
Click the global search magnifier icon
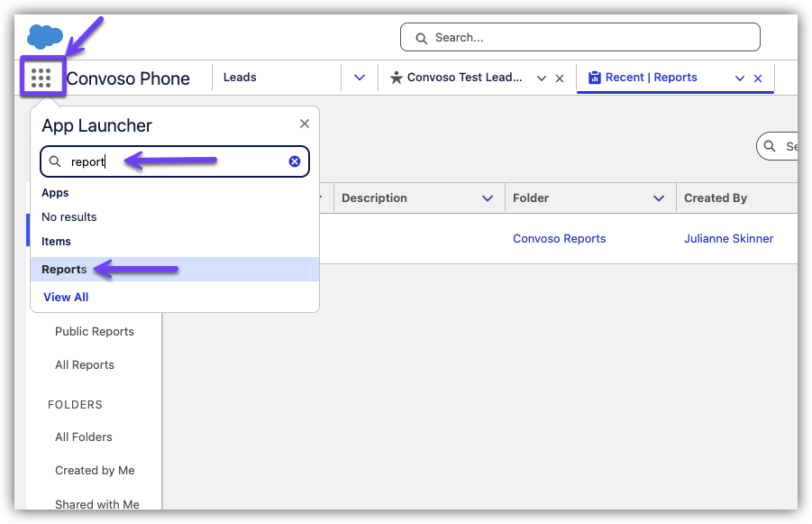pos(421,38)
